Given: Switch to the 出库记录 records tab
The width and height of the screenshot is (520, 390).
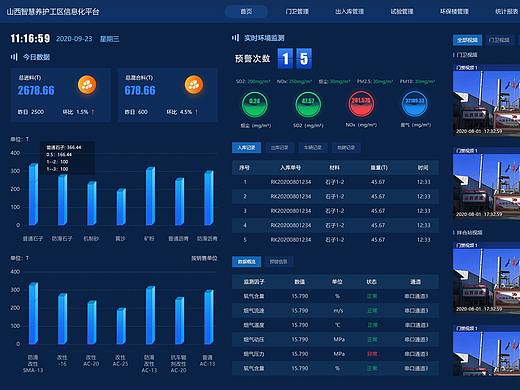Looking at the screenshot, I should point(279,148).
